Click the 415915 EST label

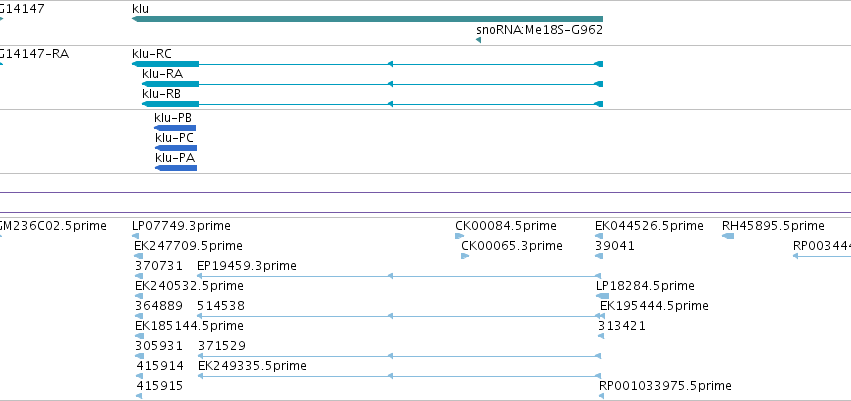(x=160, y=386)
